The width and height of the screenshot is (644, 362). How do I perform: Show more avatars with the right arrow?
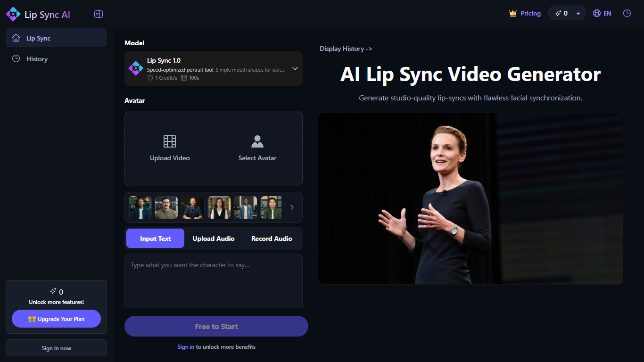292,207
